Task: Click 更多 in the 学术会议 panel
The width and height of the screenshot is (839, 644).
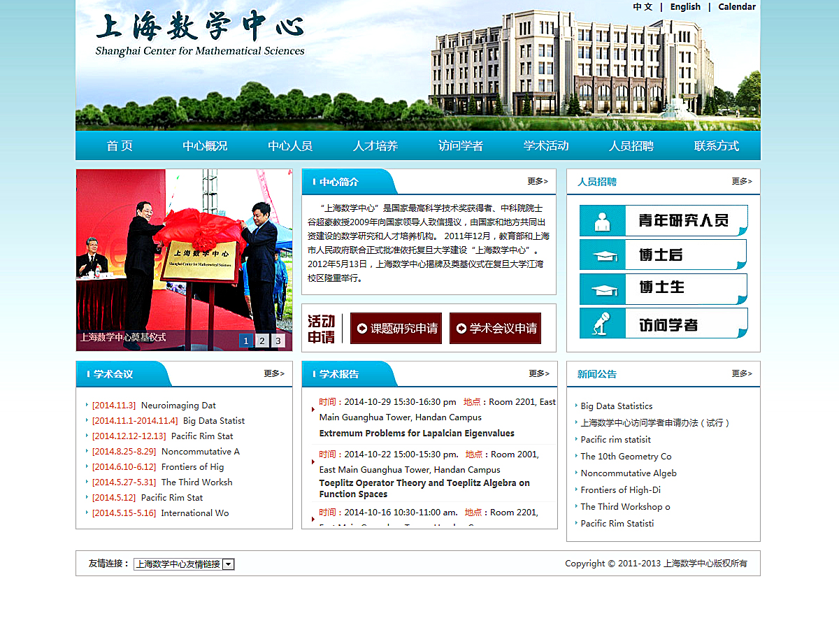Action: pyautogui.click(x=274, y=373)
